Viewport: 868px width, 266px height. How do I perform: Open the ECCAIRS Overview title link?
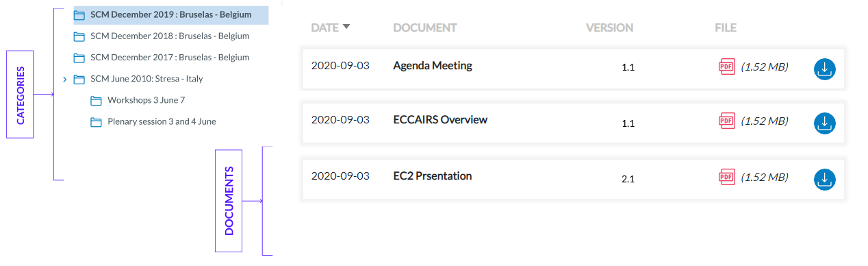point(440,119)
